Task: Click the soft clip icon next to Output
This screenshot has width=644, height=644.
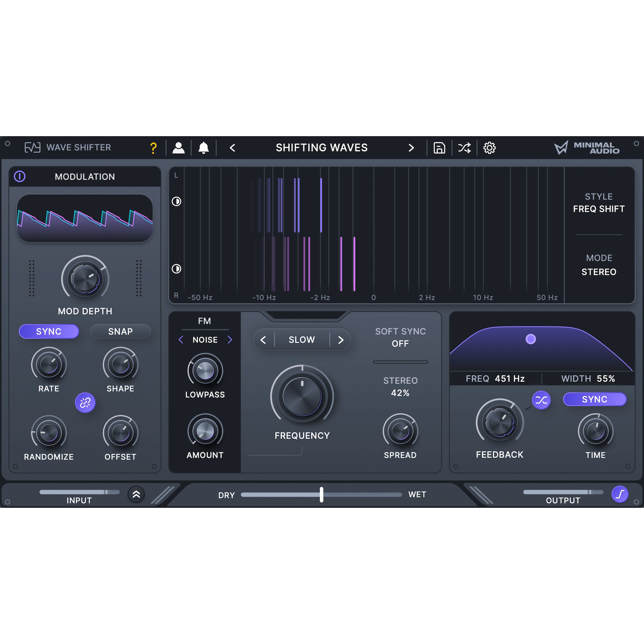Action: 620,495
